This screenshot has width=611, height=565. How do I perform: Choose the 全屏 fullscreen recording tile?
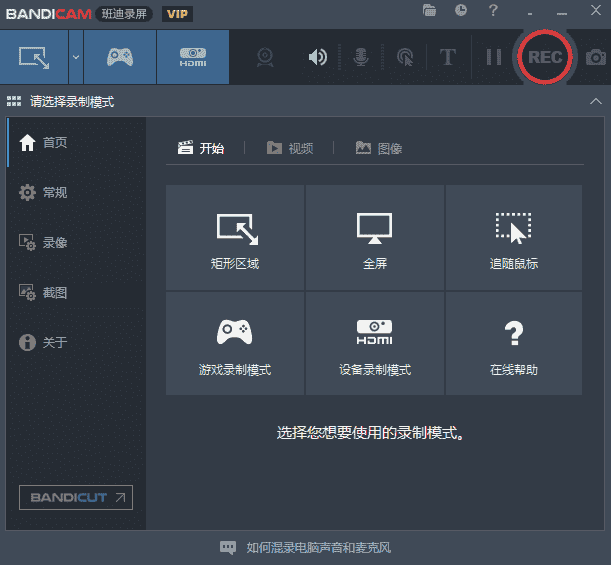point(375,238)
